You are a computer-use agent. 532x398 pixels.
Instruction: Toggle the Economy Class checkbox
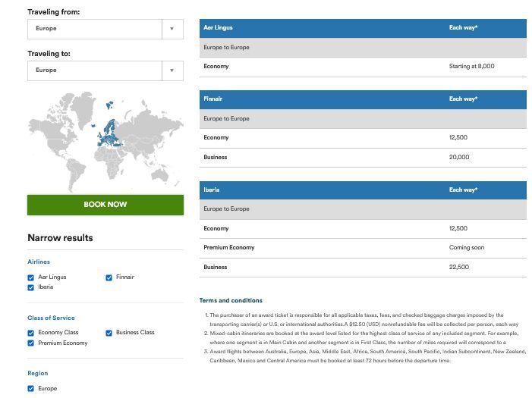[x=31, y=333]
